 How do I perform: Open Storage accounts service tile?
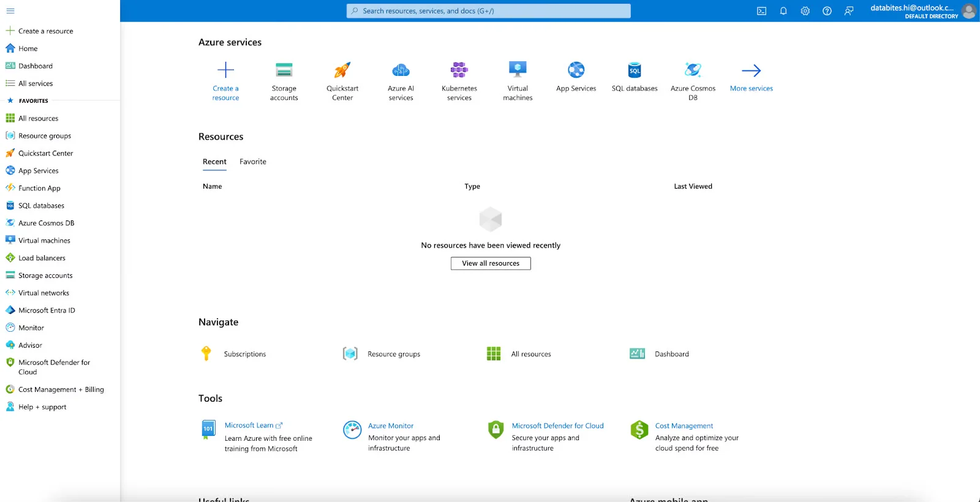click(x=284, y=81)
